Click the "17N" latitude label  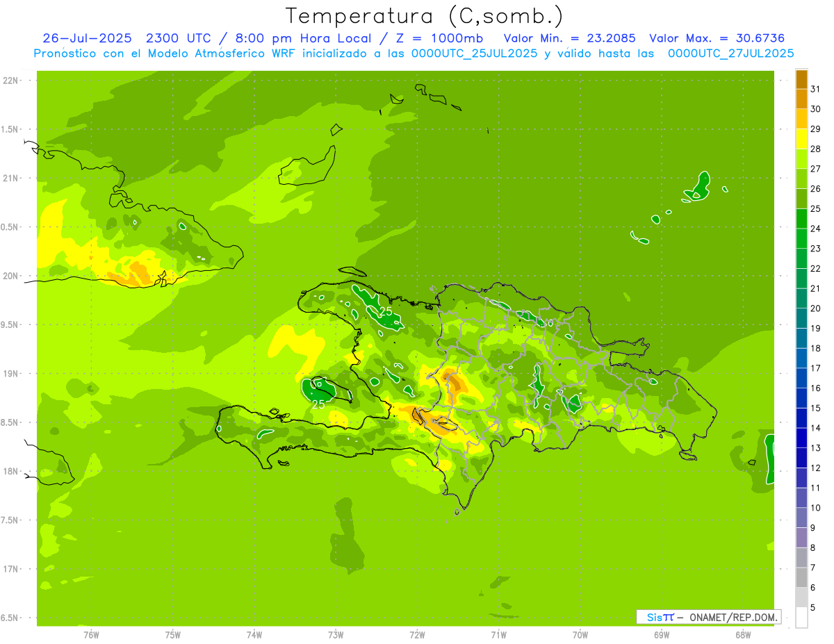point(10,569)
